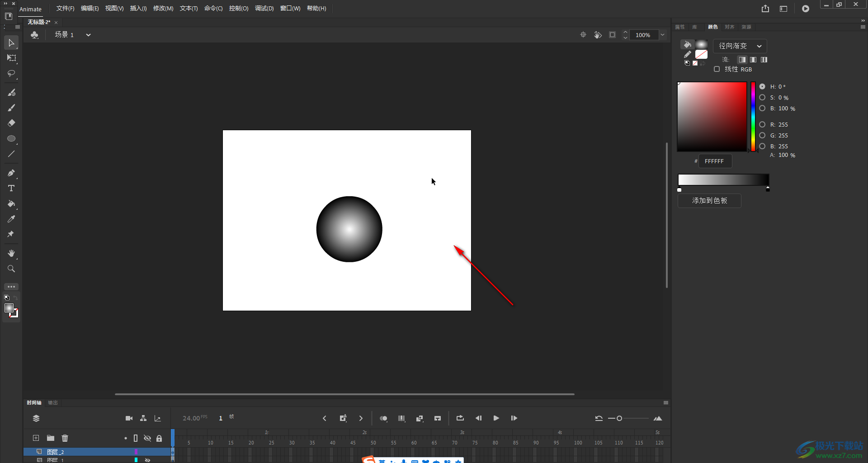Select the Line tool
The width and height of the screenshot is (868, 463).
pos(11,154)
